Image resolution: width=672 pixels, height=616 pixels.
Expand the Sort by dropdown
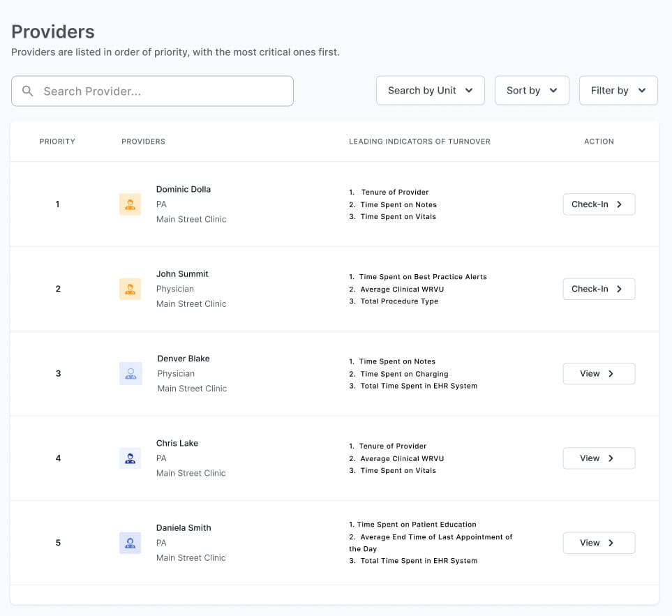[531, 91]
